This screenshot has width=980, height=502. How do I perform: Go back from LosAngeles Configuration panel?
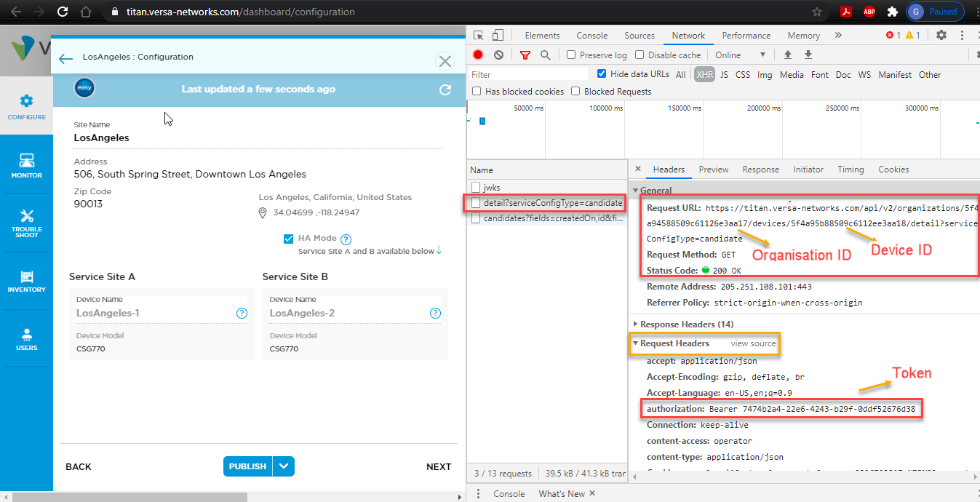click(66, 60)
